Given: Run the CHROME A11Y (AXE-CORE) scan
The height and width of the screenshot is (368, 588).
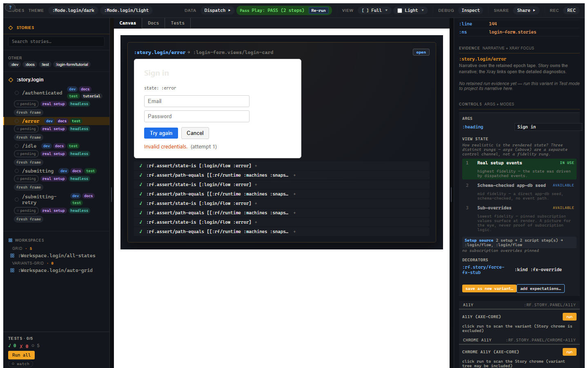Looking at the screenshot, I should click(569, 352).
